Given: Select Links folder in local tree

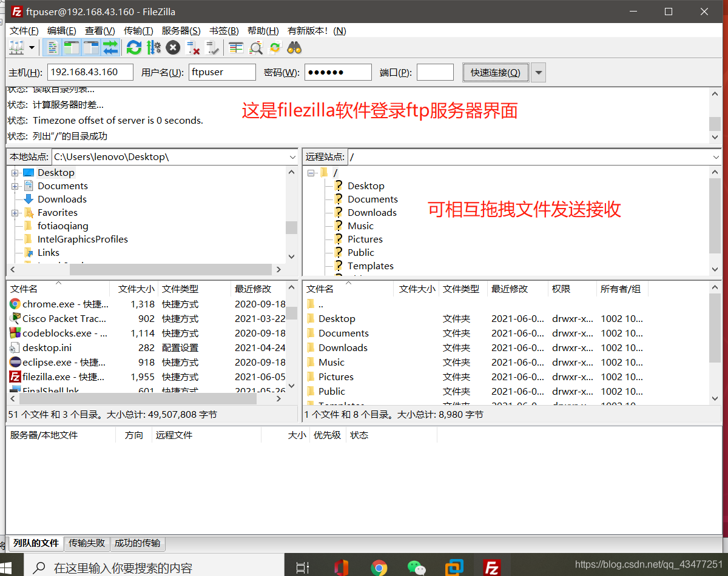Looking at the screenshot, I should [x=49, y=253].
